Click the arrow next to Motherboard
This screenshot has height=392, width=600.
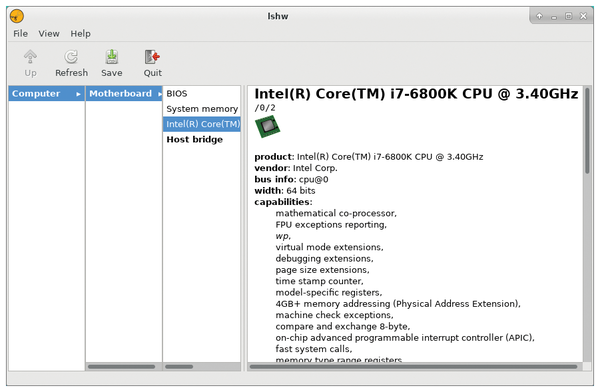click(160, 94)
